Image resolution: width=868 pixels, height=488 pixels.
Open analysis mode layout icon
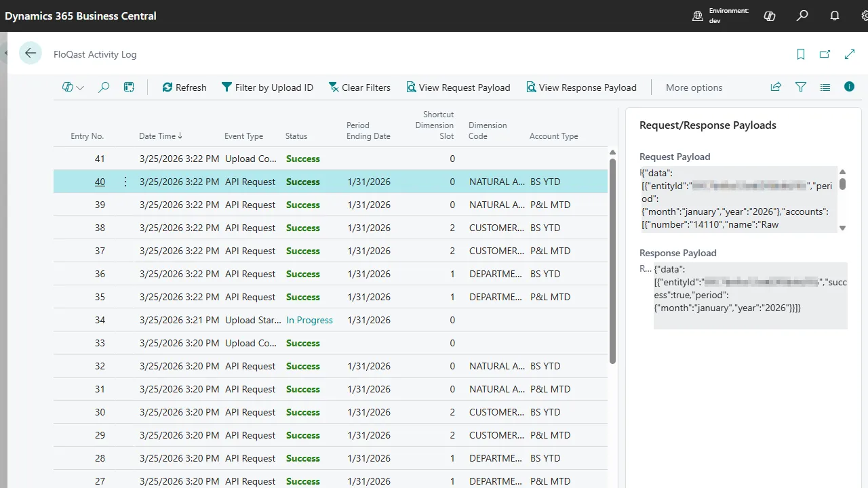(129, 87)
